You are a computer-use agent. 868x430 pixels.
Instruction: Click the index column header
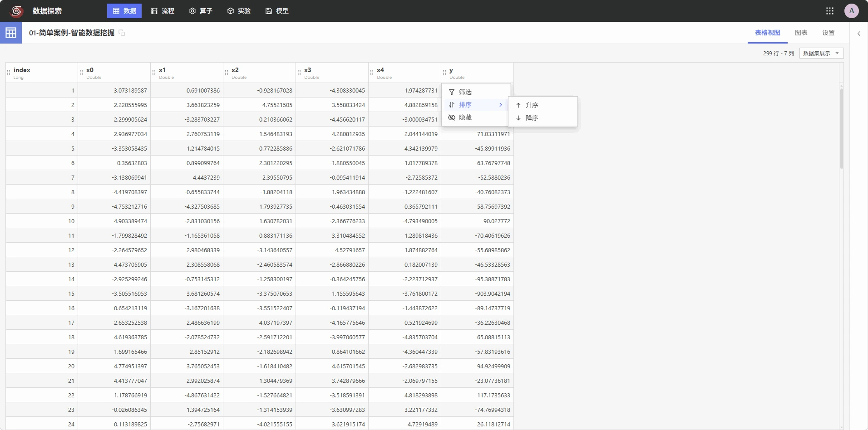tap(42, 73)
